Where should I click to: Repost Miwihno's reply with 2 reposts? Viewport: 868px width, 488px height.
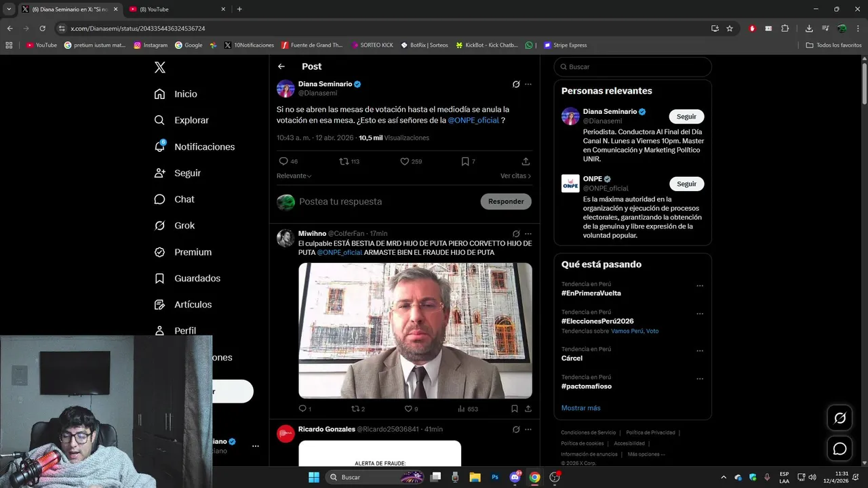point(355,409)
